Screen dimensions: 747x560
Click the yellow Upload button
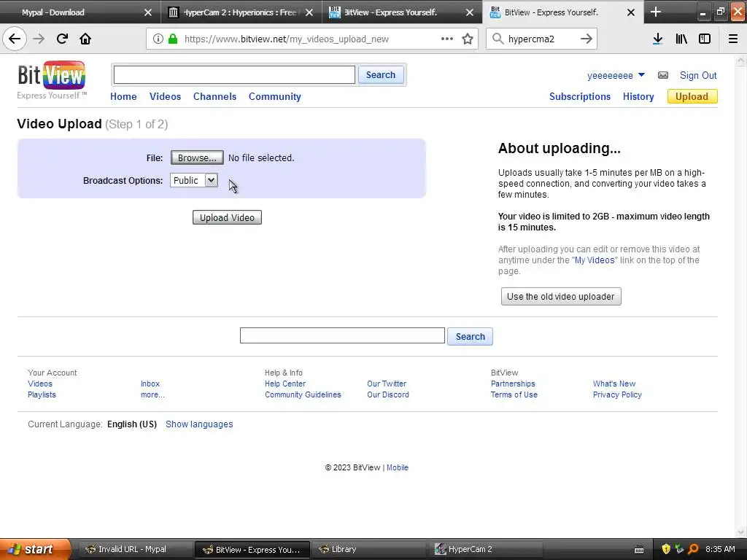coord(692,96)
